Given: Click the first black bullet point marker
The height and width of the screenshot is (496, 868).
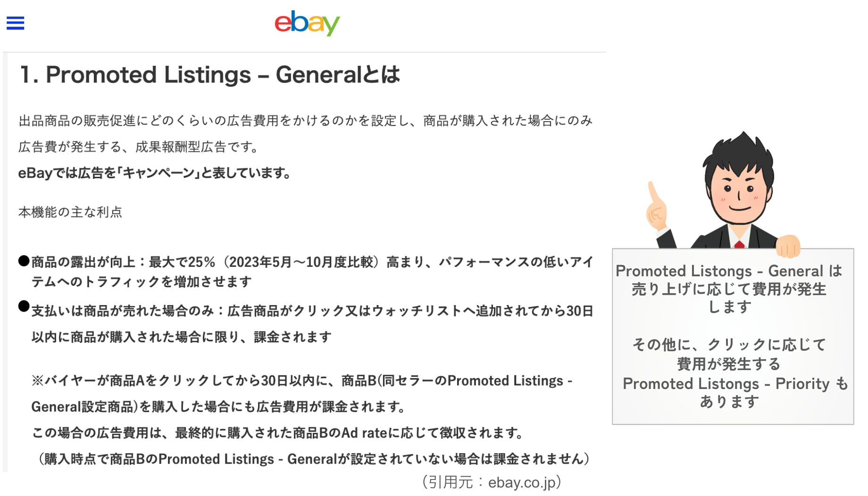Looking at the screenshot, I should coord(24,261).
